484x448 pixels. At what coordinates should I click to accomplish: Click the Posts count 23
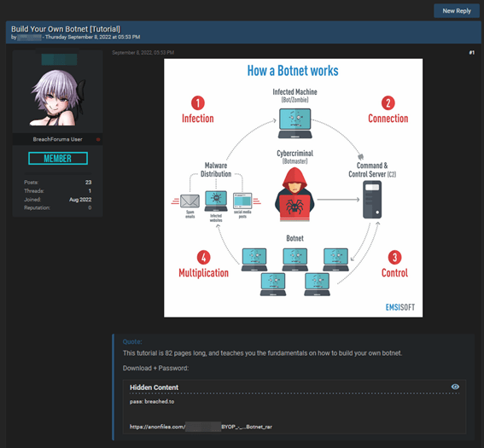pos(88,183)
